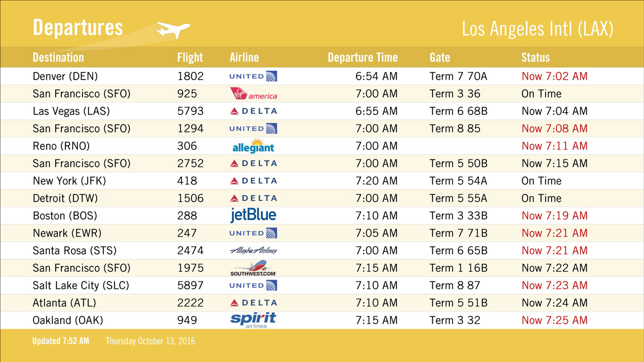Click the Alaska Airlines logo for Santa Rosa
Screen dimensions: 644x362
(x=253, y=251)
